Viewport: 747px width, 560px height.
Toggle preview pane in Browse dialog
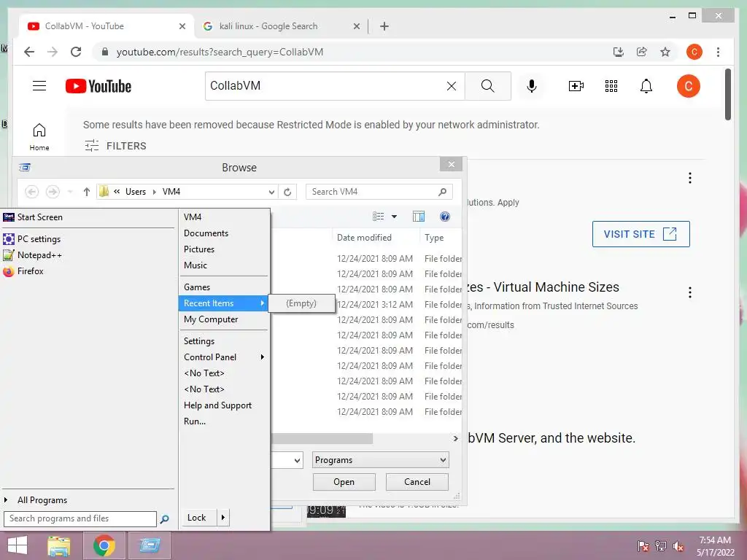(418, 217)
